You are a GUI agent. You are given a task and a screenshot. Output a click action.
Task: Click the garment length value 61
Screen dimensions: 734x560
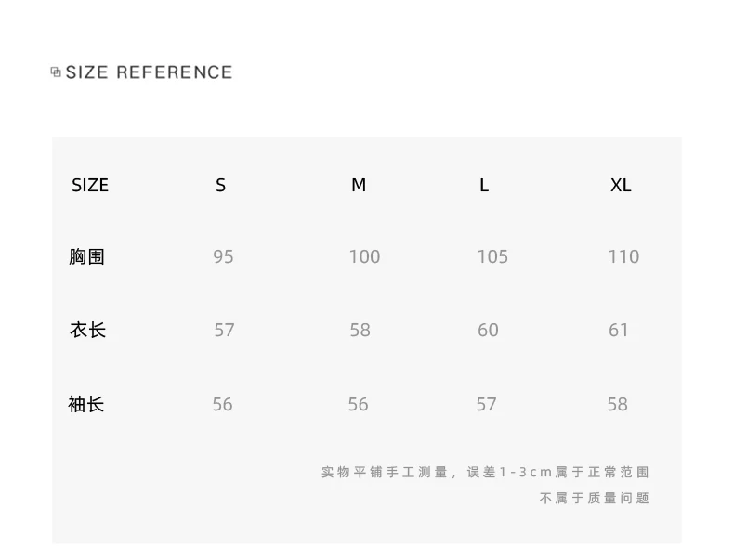619,331
